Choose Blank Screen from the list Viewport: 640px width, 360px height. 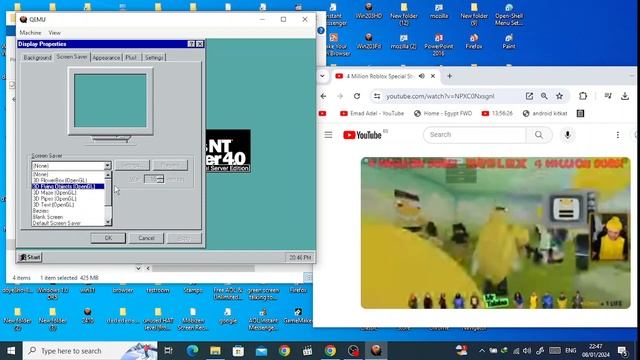pos(48,217)
